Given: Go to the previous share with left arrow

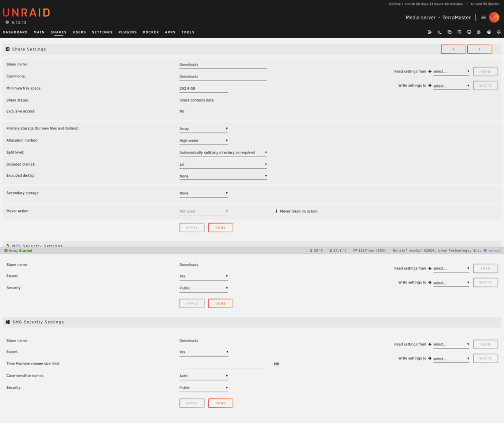Looking at the screenshot, I should tap(453, 49).
